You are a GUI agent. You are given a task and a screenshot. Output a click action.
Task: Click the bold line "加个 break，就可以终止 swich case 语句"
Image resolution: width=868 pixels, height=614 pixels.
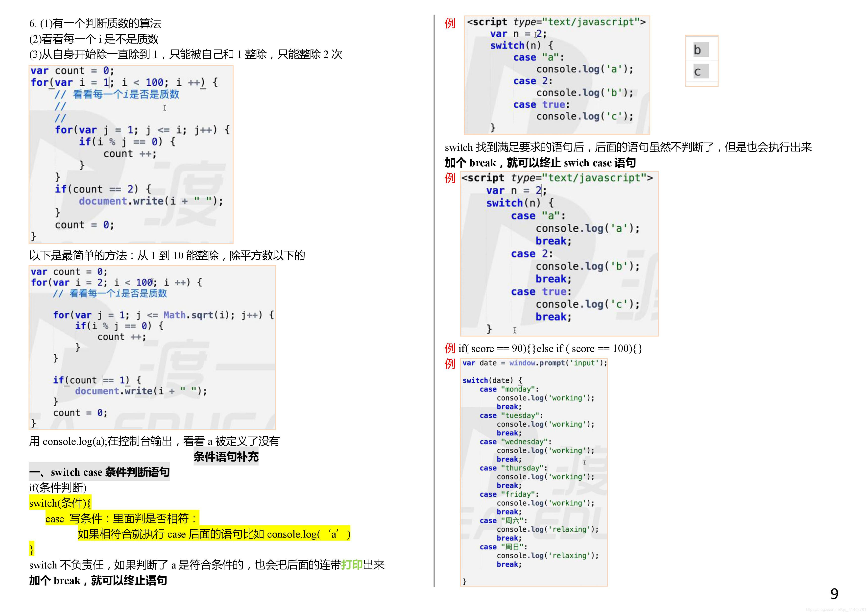click(x=540, y=163)
